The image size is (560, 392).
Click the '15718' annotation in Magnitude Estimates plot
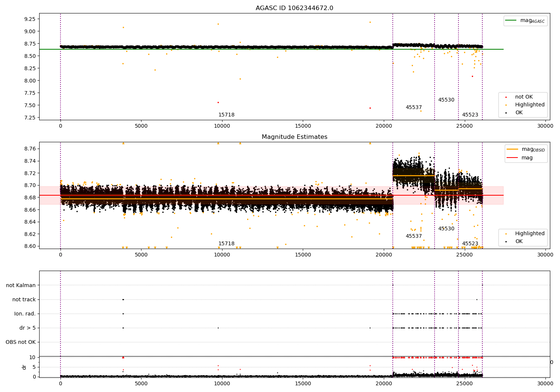click(x=226, y=244)
